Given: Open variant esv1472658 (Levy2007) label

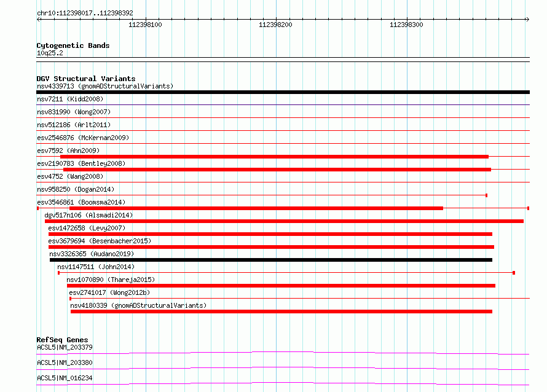Looking at the screenshot, I should tap(87, 228).
